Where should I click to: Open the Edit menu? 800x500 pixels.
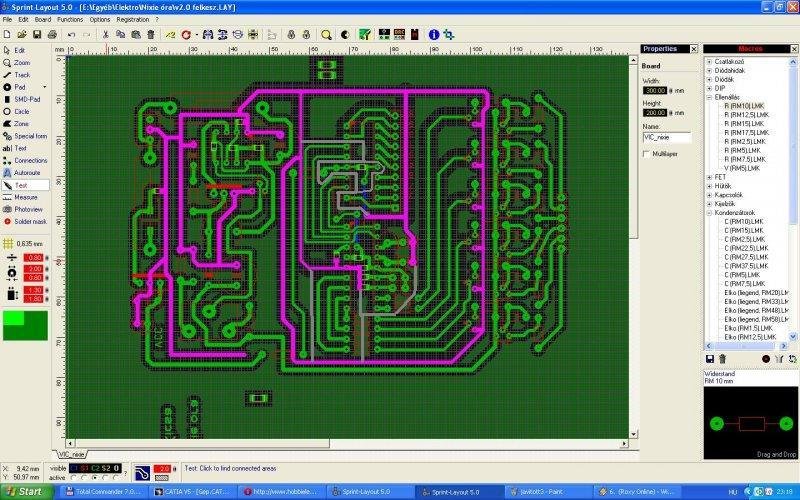(x=23, y=19)
